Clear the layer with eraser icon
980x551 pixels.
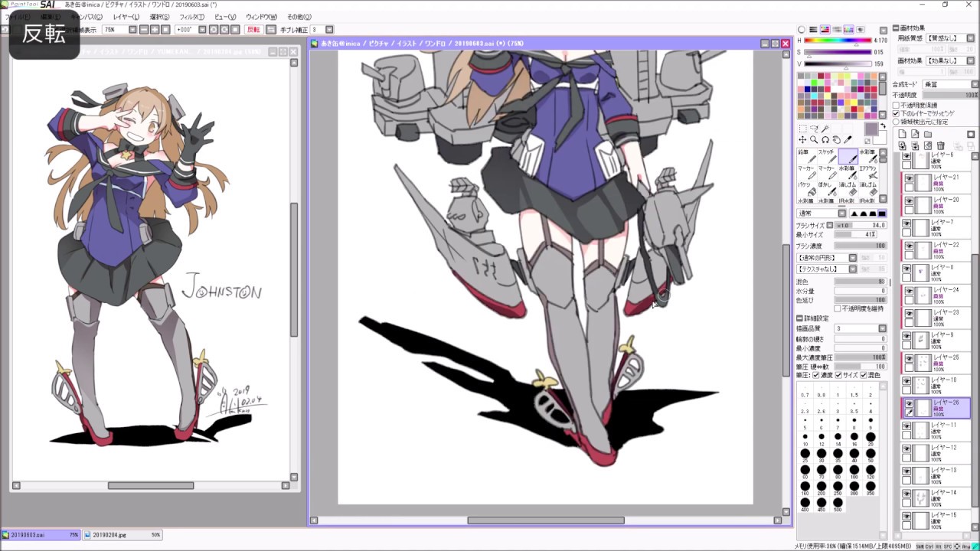928,145
